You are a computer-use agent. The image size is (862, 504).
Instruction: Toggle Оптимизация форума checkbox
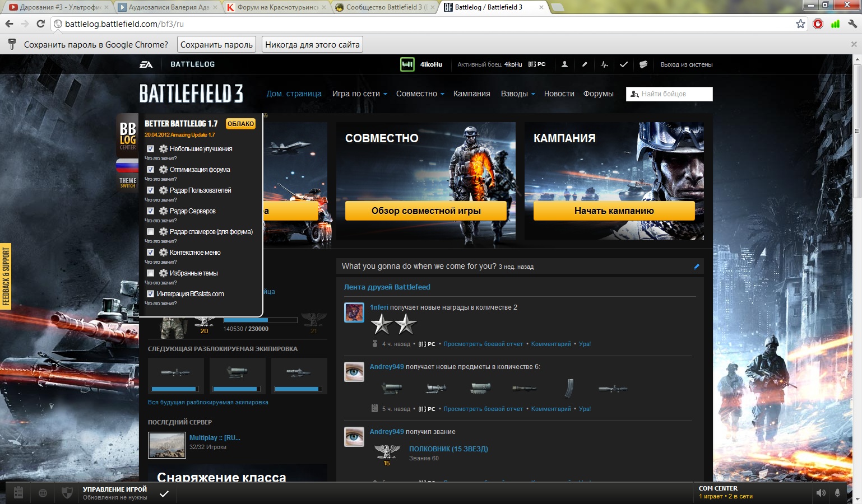[150, 170]
